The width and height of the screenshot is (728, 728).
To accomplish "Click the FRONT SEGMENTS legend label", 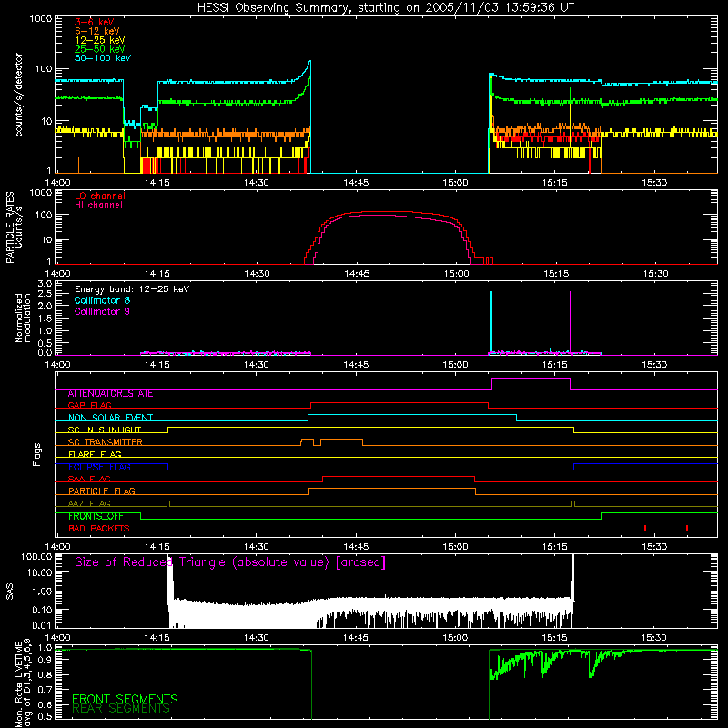I will pos(125,699).
